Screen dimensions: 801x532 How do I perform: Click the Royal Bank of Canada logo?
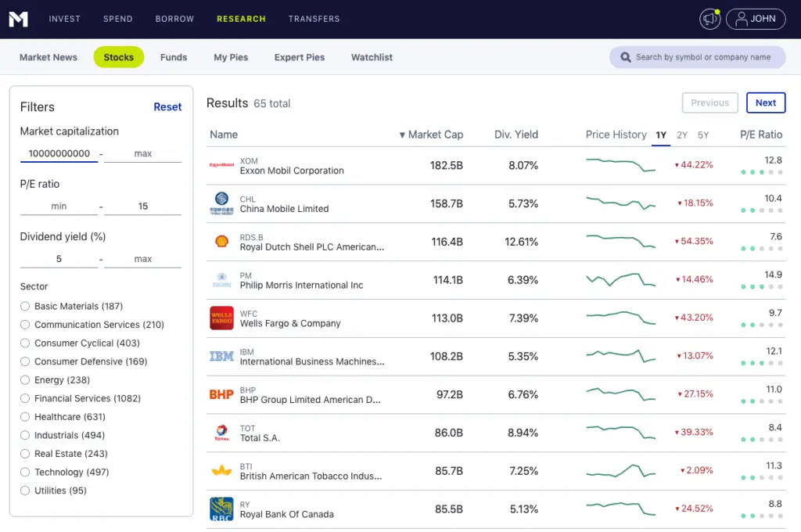click(x=221, y=509)
